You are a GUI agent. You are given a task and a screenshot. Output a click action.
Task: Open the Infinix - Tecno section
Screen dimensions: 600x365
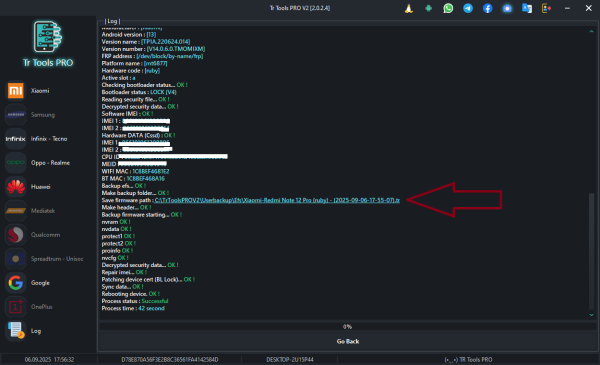pyautogui.click(x=16, y=139)
